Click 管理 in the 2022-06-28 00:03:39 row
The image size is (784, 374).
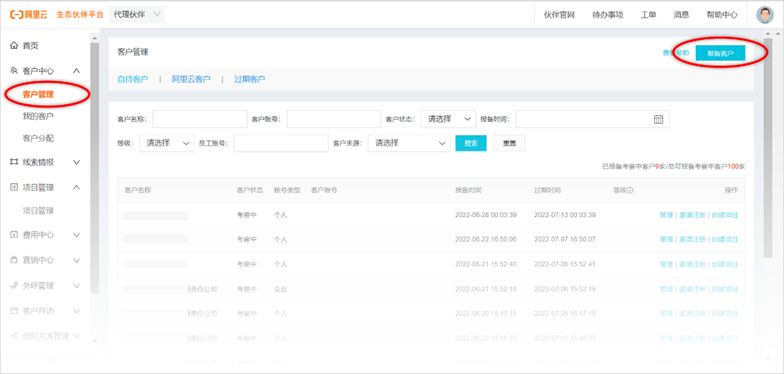tap(666, 215)
